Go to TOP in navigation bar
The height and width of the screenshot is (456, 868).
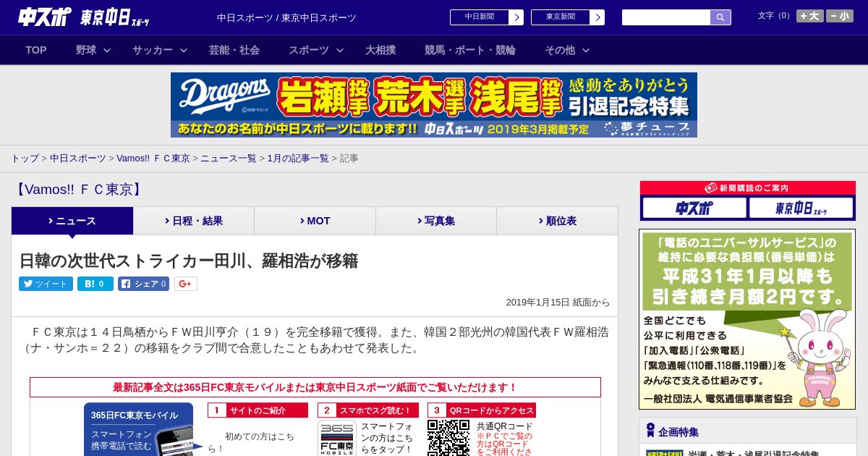pyautogui.click(x=36, y=50)
